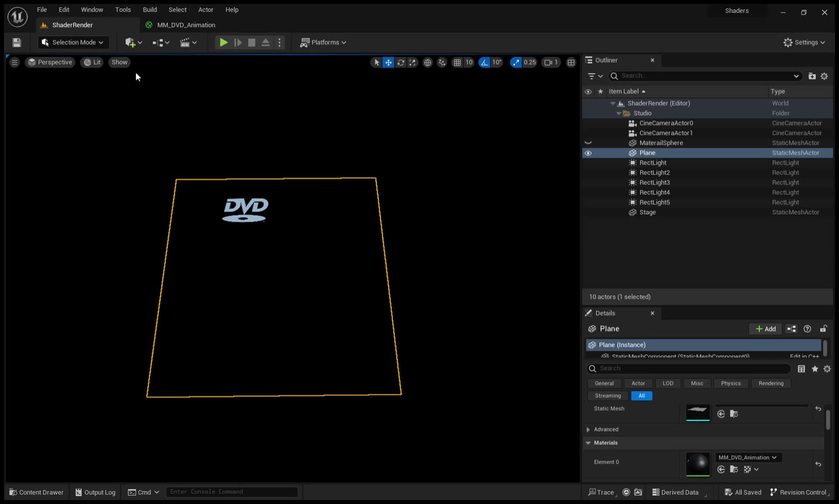Open the Lit view mode menu

[x=92, y=62]
